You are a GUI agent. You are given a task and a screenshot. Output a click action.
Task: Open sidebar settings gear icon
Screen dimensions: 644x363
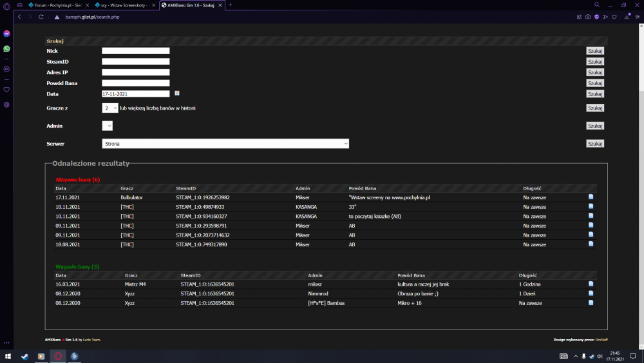coord(6,104)
